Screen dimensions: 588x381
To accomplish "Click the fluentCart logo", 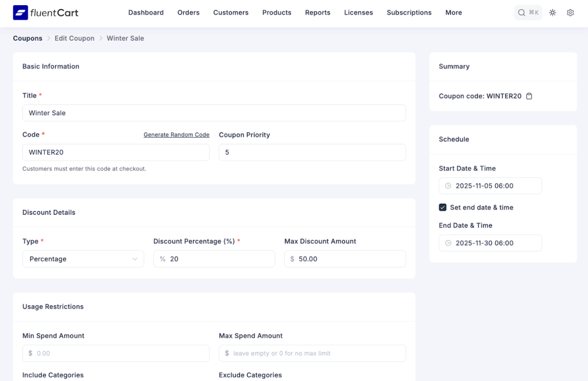I will pyautogui.click(x=46, y=12).
